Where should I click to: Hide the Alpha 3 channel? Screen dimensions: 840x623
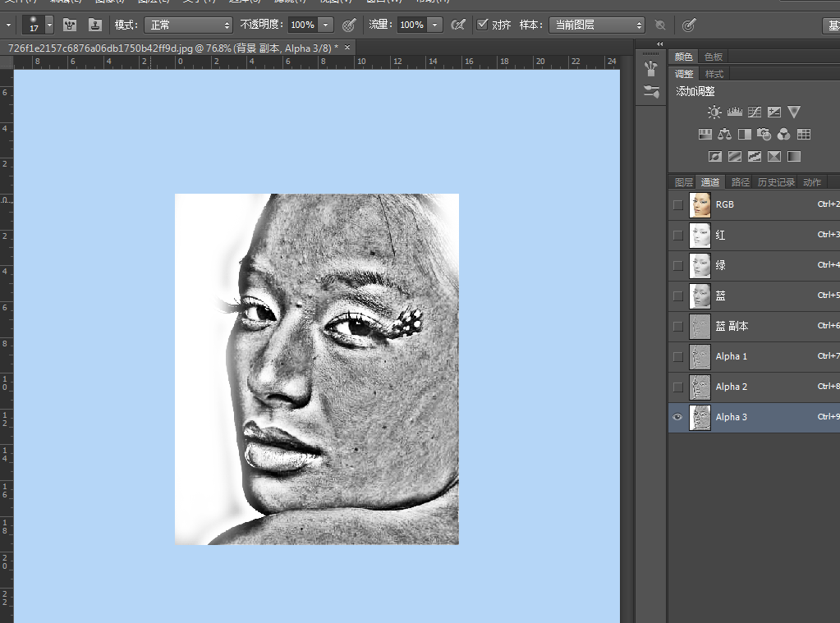tap(677, 417)
